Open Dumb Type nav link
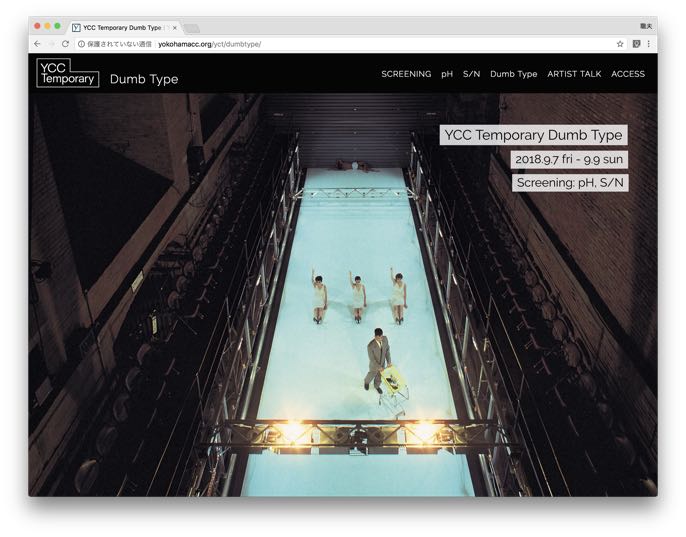The image size is (686, 537). pos(514,74)
